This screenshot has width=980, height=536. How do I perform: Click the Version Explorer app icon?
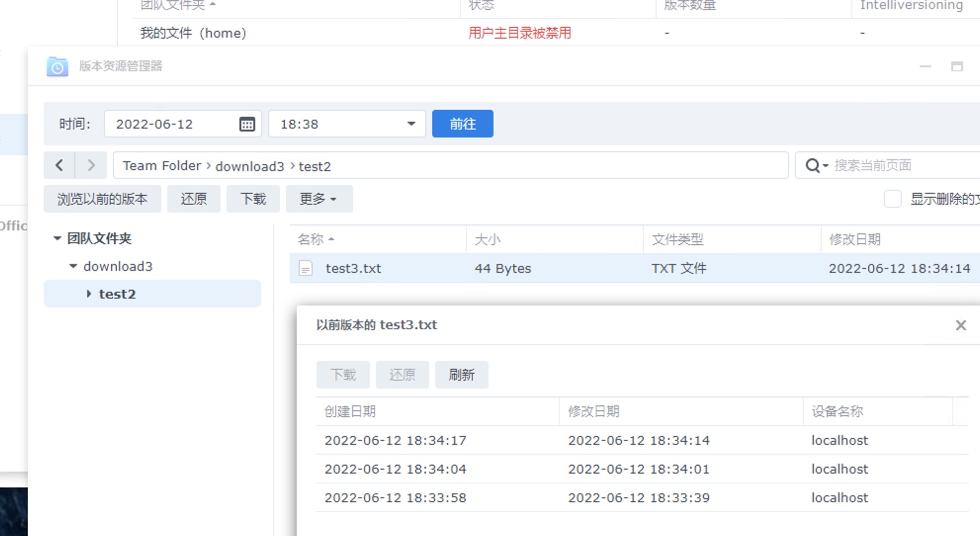tap(57, 66)
